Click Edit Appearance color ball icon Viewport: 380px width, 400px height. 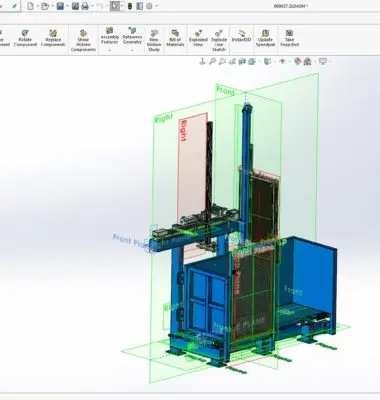[298, 61]
